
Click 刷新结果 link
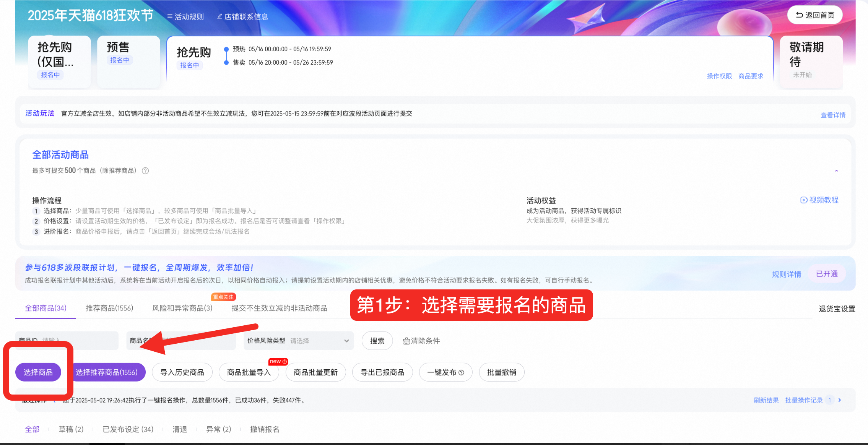click(x=766, y=400)
